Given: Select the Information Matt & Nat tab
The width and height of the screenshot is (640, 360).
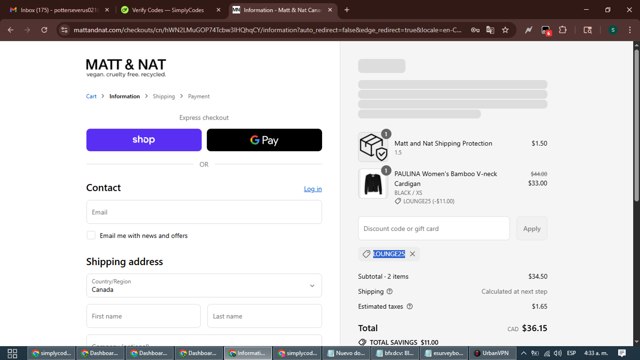Looking at the screenshot, I should [282, 10].
